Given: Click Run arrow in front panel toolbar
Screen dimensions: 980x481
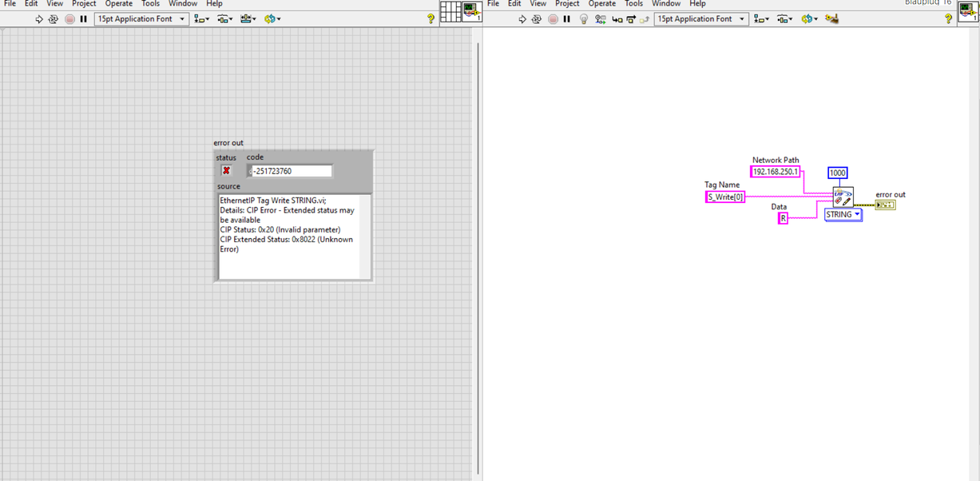Looking at the screenshot, I should click(x=39, y=19).
